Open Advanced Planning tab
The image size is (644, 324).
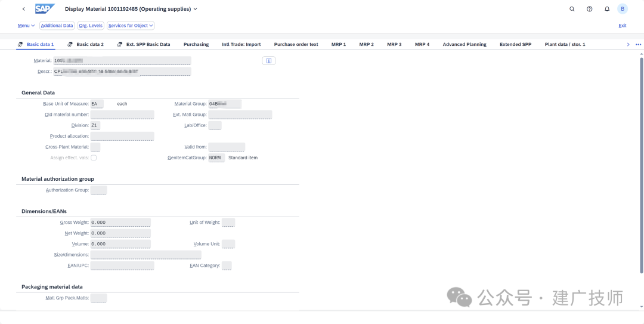465,44
